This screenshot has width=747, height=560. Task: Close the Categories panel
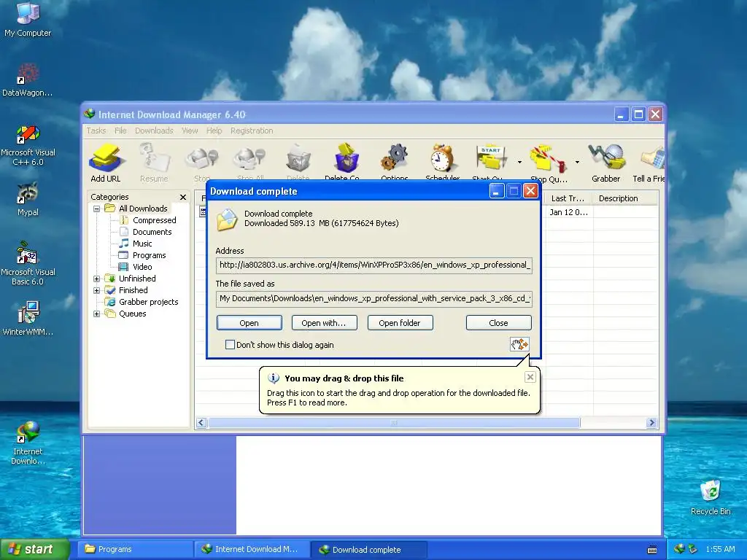183,197
